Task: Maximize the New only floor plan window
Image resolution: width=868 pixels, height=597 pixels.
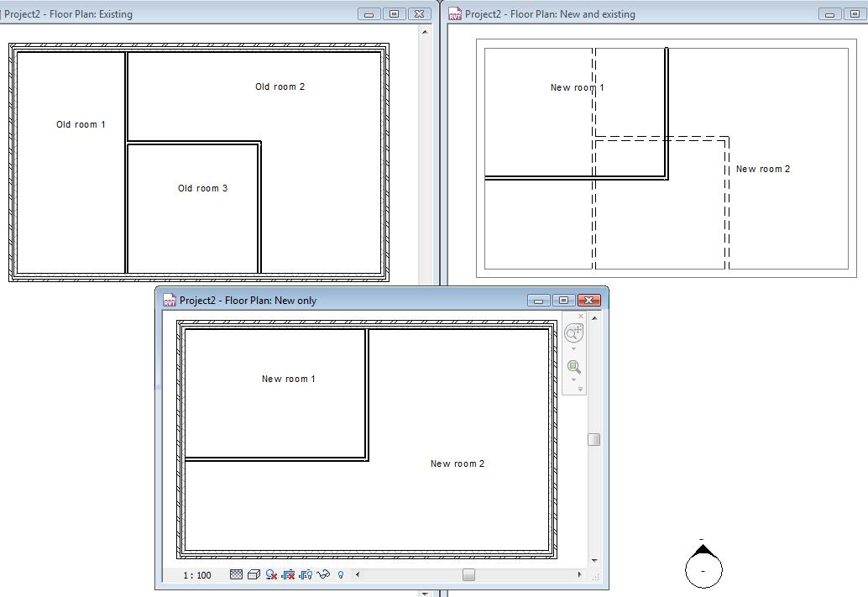Action: pos(563,300)
